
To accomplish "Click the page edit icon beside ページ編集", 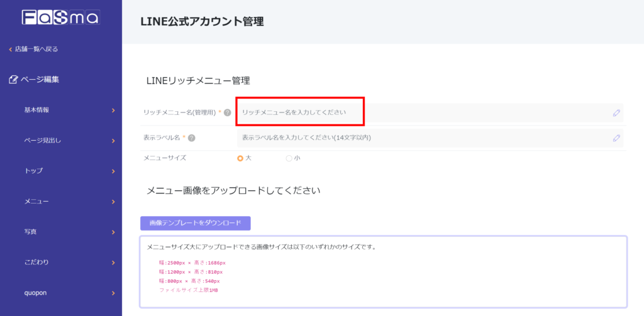I will (13, 80).
